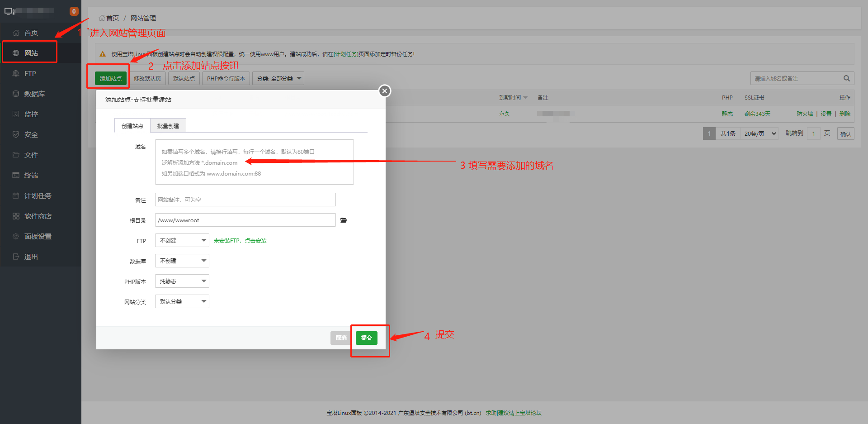Viewport: 868px width, 424px height.
Task: Open the PHP版本 dropdown
Action: click(182, 281)
